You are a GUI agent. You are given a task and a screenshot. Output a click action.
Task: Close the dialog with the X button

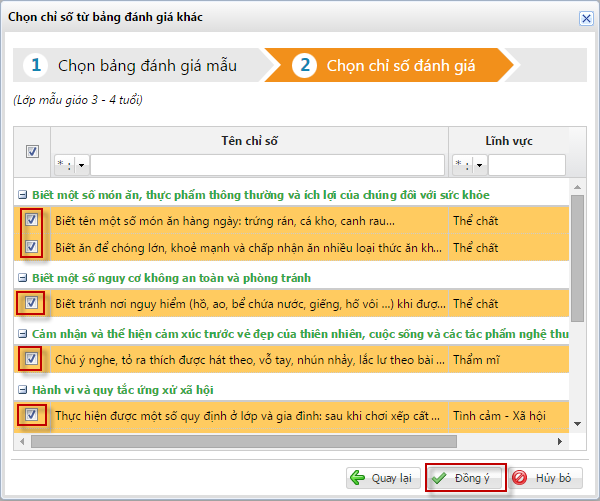coord(586,18)
